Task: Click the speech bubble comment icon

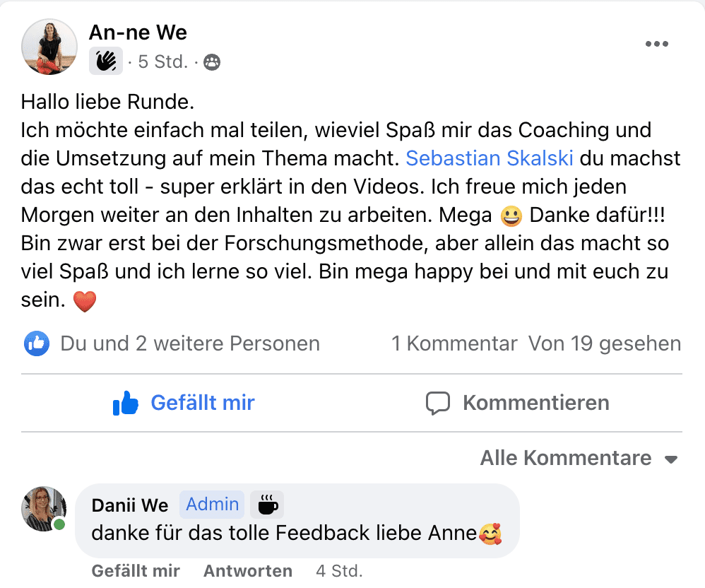Action: (437, 403)
